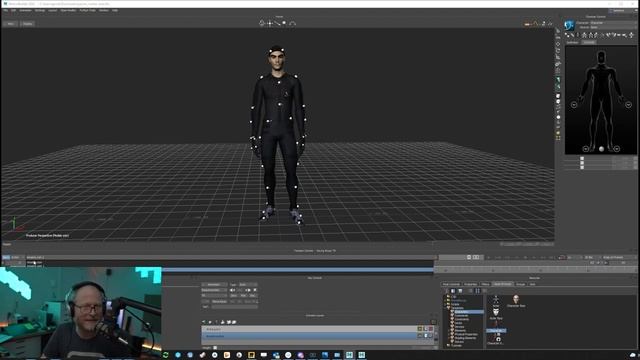Switch to the Definition tab

(x=573, y=42)
